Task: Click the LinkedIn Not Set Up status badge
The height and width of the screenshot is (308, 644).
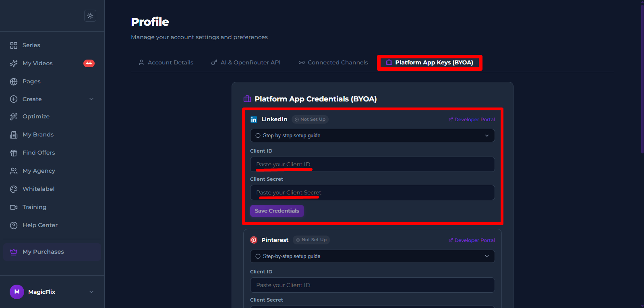Action: tap(310, 119)
